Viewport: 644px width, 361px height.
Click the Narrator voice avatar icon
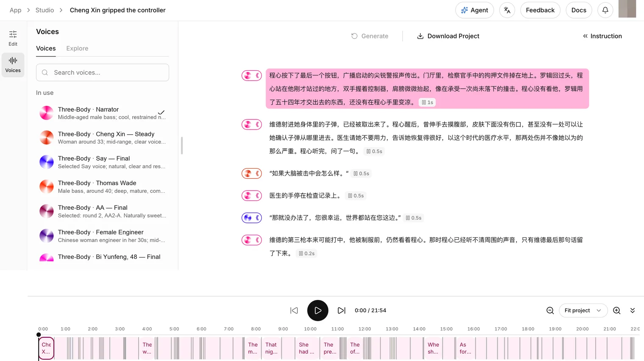pyautogui.click(x=47, y=113)
